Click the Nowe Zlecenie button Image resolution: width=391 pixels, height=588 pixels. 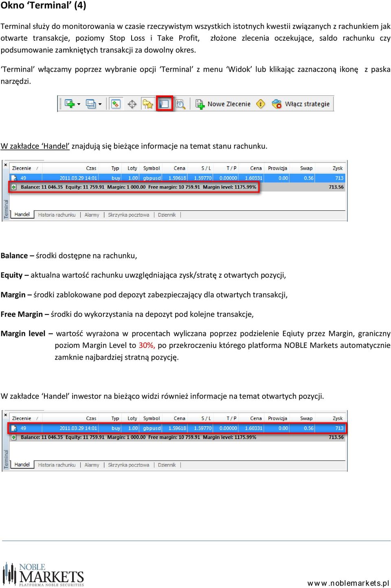(x=223, y=104)
